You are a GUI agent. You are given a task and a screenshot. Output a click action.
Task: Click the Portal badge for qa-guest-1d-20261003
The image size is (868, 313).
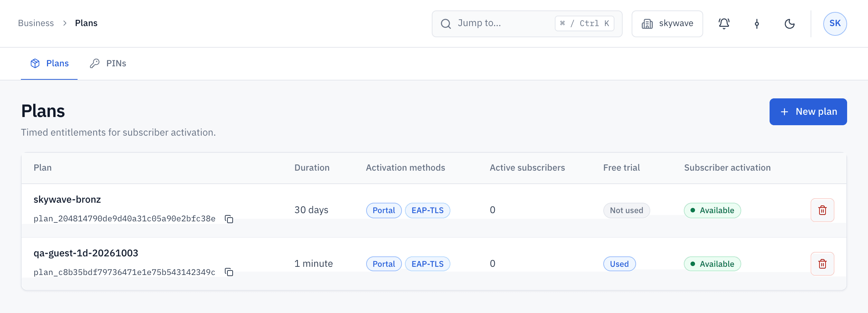coord(384,264)
